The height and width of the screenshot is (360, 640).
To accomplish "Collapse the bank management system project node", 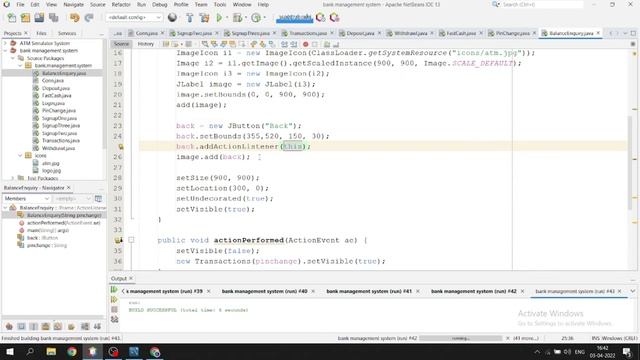I will click(5, 51).
